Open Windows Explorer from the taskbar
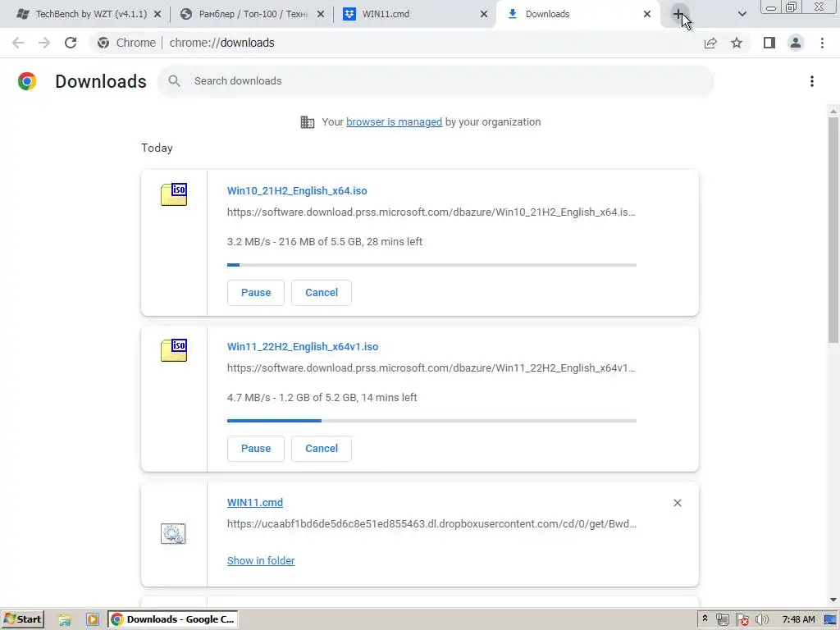Screen dimensions: 840x630 coord(65,620)
